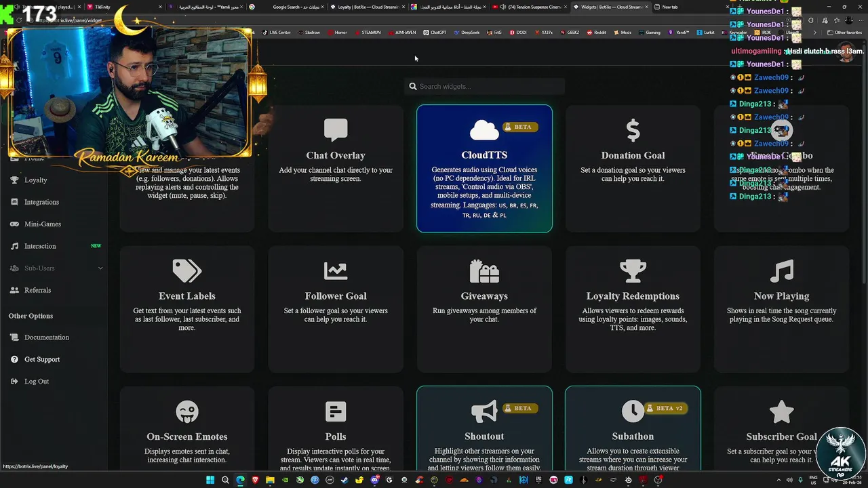Open File Explorer from the taskbar
Image resolution: width=868 pixels, height=488 pixels.
tap(270, 480)
